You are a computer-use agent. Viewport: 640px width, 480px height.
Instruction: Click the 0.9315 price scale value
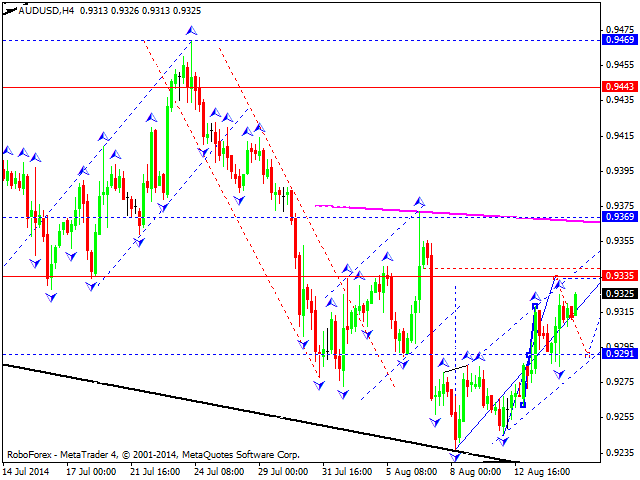tap(620, 311)
